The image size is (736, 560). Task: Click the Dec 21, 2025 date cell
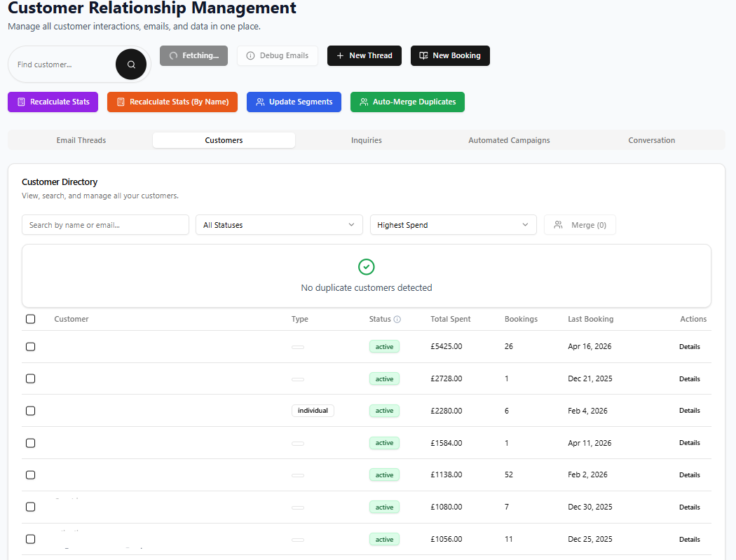[590, 378]
